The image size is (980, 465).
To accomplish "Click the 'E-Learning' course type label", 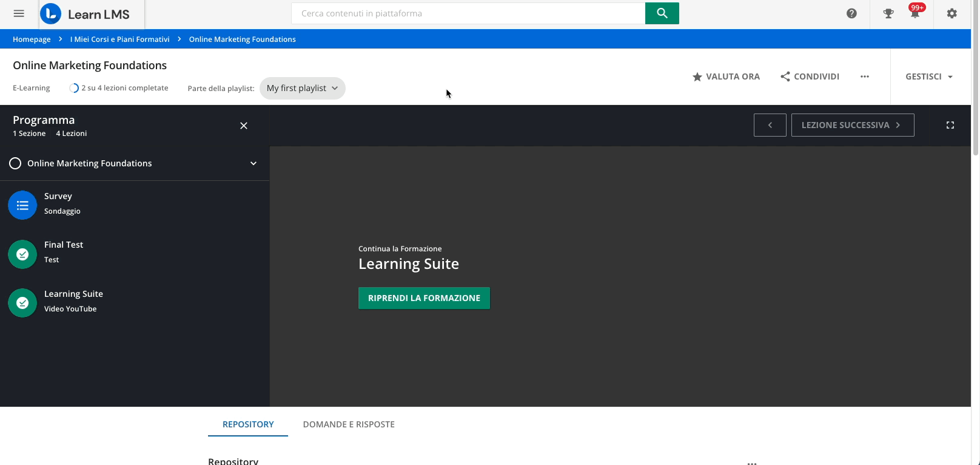I will (32, 88).
